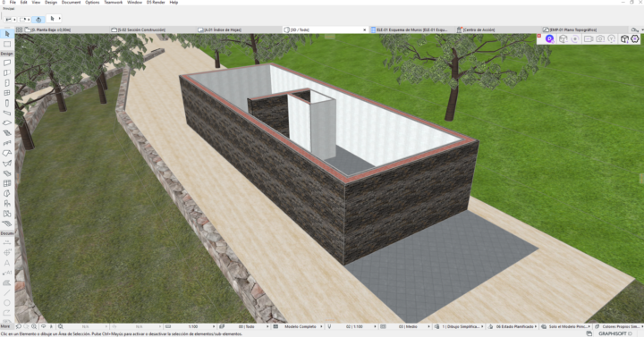Open the '1 | Dibujo Simplifica...' dropdown
644x337 pixels.
(x=459, y=327)
